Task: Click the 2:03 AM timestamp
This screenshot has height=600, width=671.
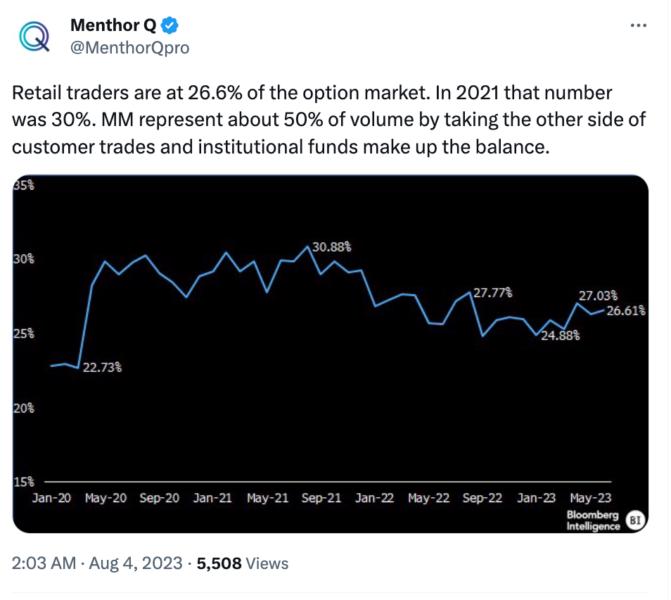Action: point(45,564)
